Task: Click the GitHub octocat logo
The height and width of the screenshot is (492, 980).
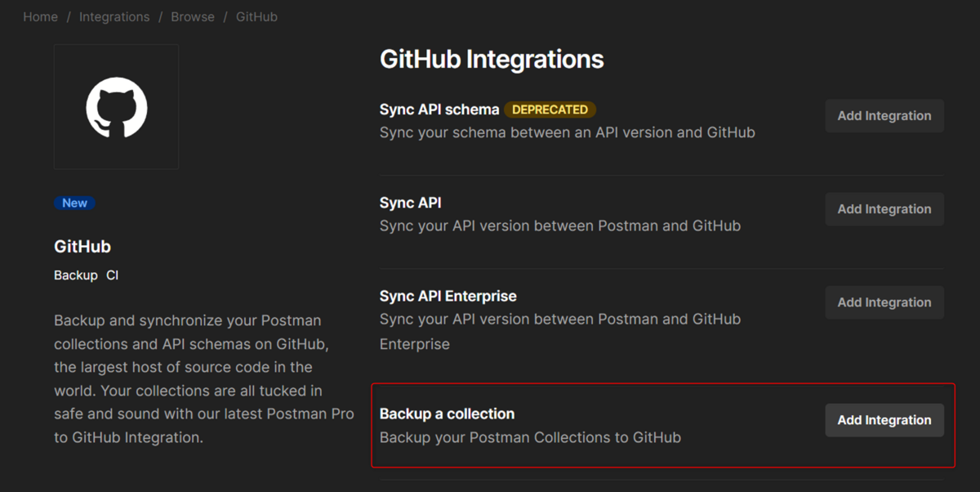Action: [x=116, y=107]
